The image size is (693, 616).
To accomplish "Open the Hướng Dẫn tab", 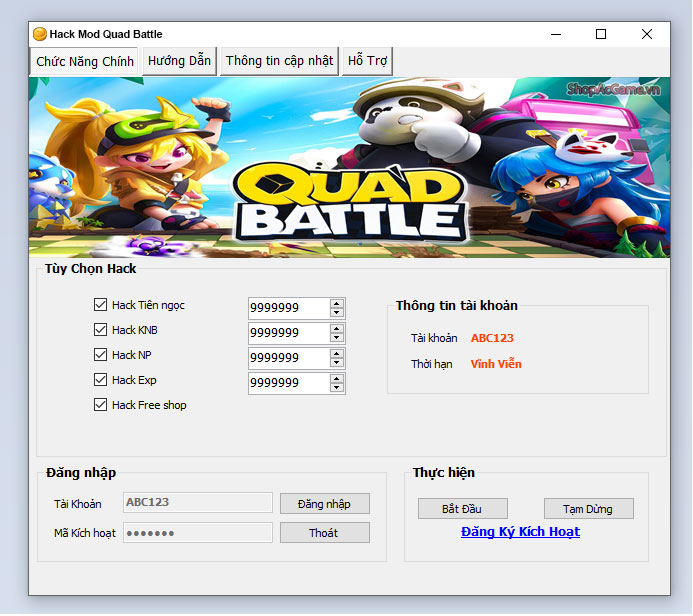I will coord(179,61).
